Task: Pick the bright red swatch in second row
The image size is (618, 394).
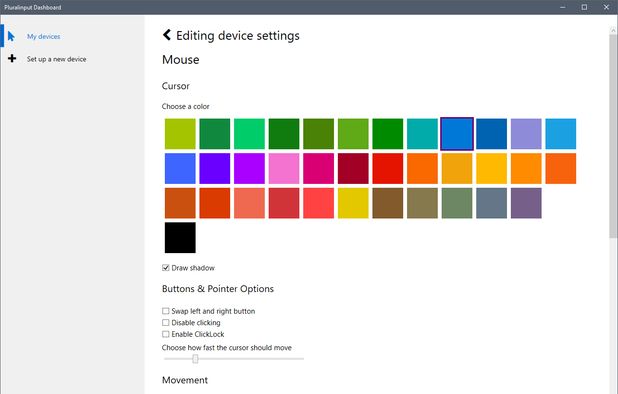Action: click(388, 169)
